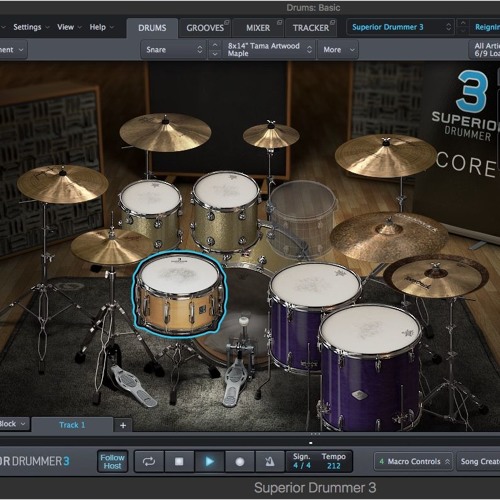Open the Reignin preset selector

(485, 27)
